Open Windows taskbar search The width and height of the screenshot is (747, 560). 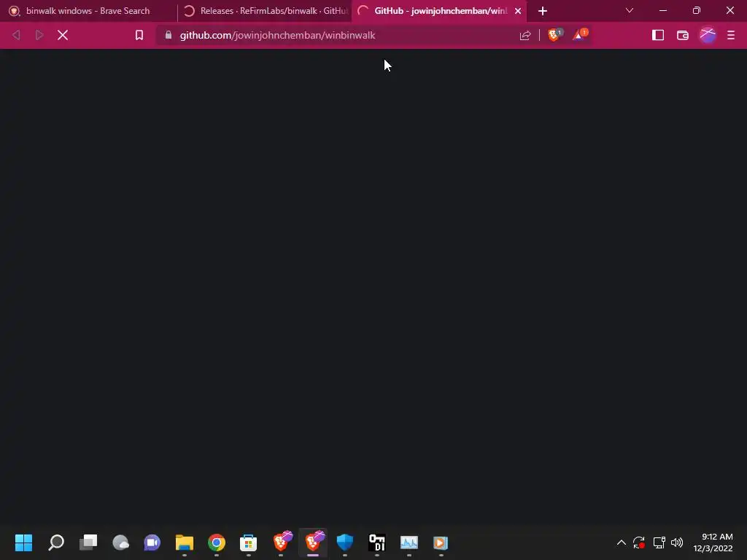tap(56, 542)
